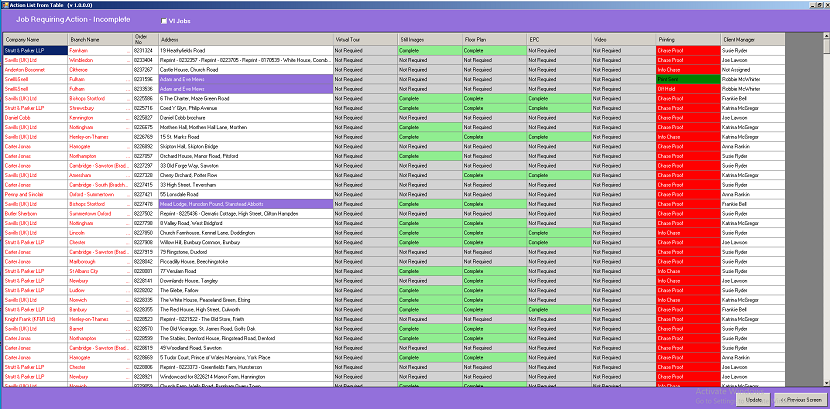Screen dimensions: 830x409
Task: Tick the VI Jobs checkbox
Action: (164, 21)
